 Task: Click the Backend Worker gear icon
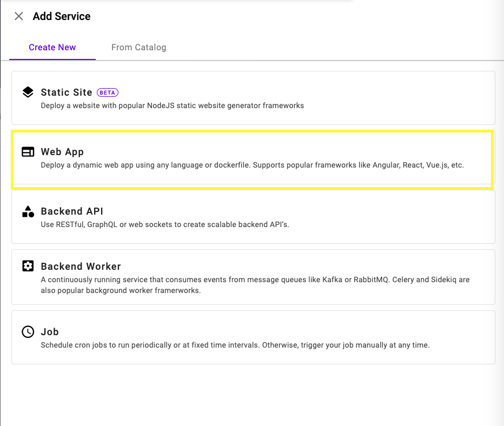coord(28,266)
